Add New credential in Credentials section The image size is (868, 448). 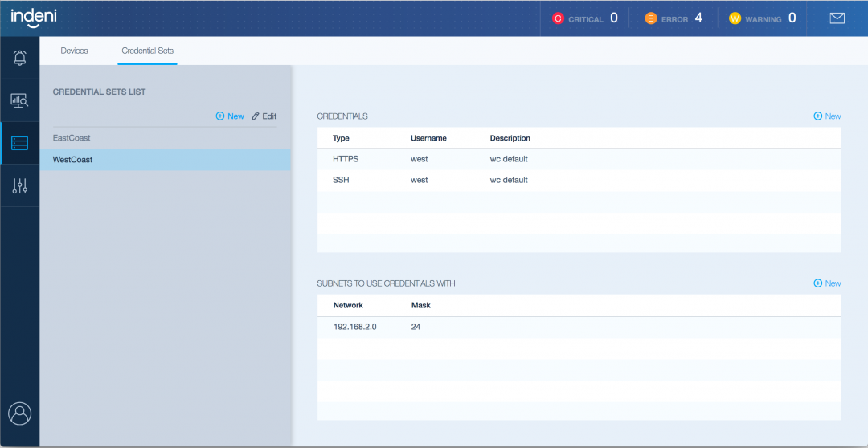pyautogui.click(x=827, y=116)
